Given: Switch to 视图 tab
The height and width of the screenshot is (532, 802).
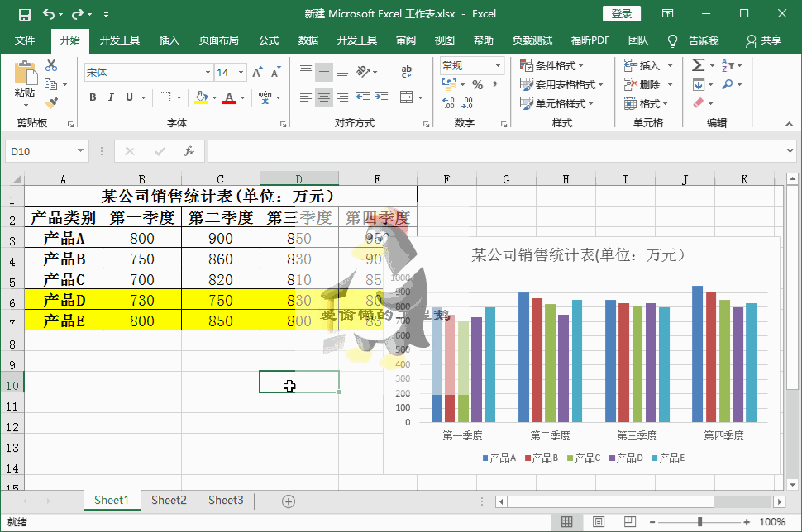Looking at the screenshot, I should click(445, 40).
